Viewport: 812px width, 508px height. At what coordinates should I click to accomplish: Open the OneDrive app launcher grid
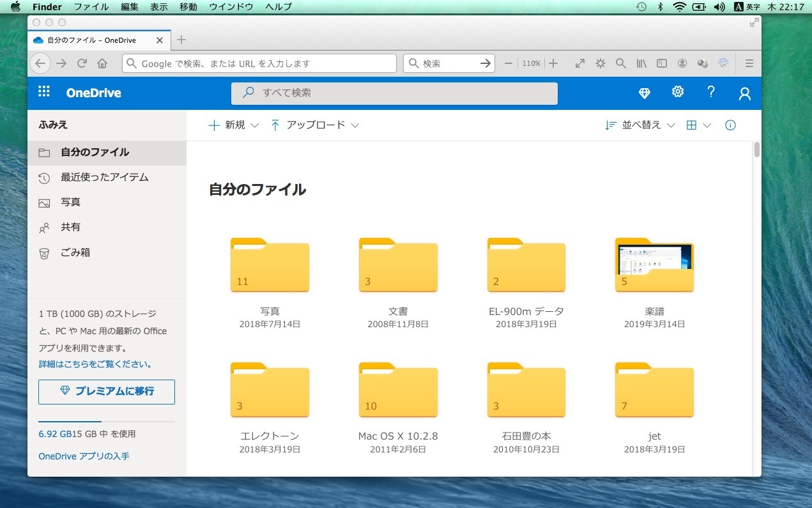[44, 92]
